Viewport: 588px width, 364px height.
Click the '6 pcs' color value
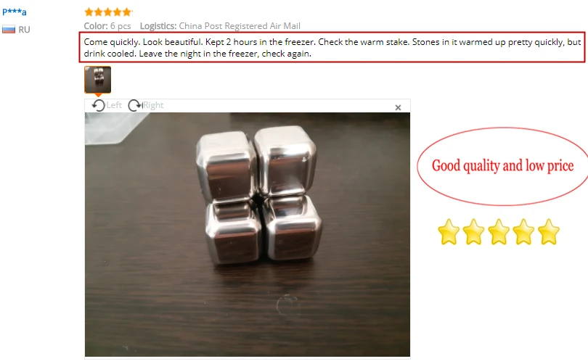[x=121, y=26]
